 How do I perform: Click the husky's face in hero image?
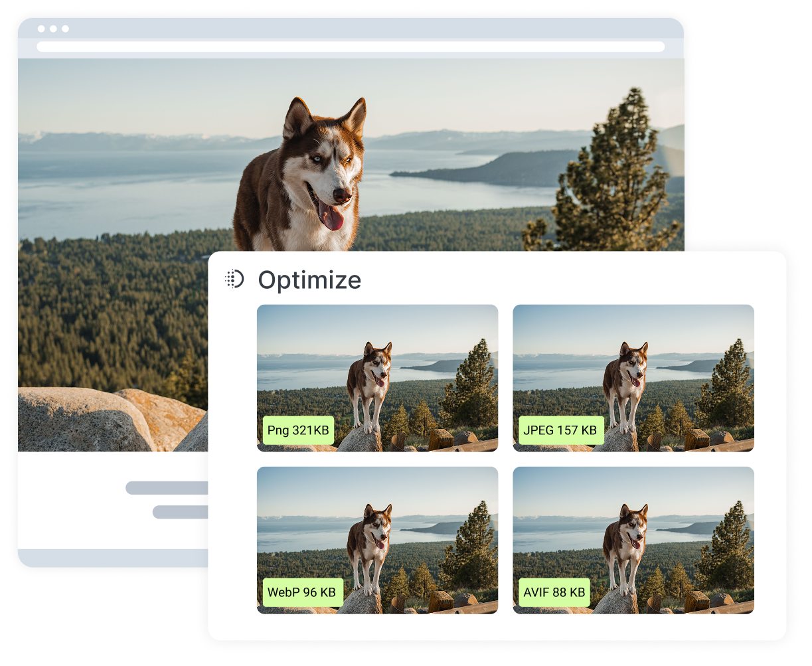325,166
